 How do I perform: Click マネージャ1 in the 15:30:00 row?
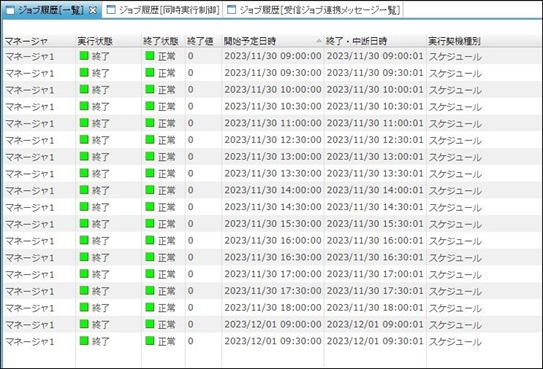(30, 224)
